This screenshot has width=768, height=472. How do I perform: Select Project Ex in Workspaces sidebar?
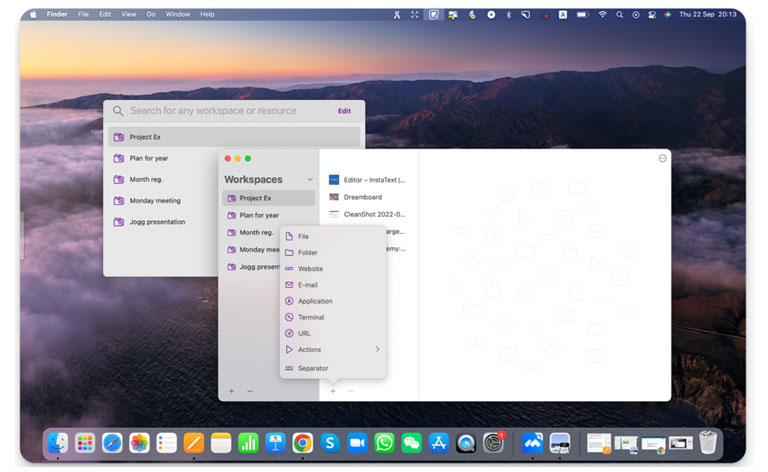[268, 198]
